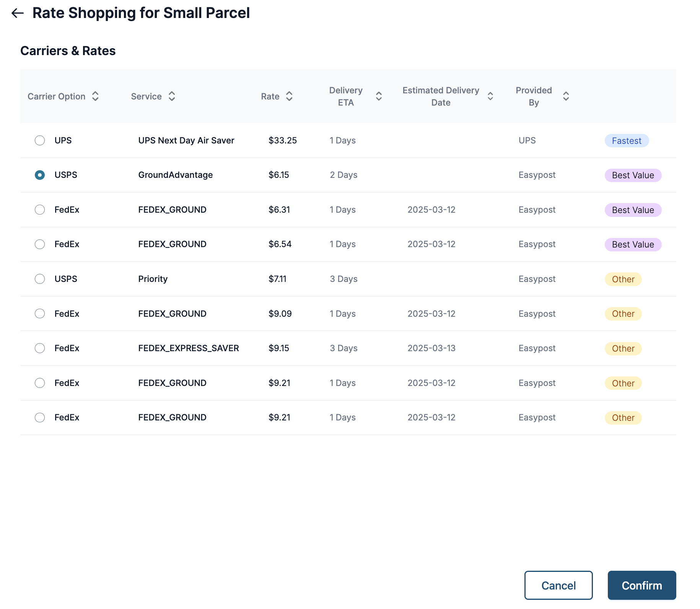Click Best Value badge for USPS GroundAdvantage
The height and width of the screenshot is (609, 700).
(x=633, y=175)
